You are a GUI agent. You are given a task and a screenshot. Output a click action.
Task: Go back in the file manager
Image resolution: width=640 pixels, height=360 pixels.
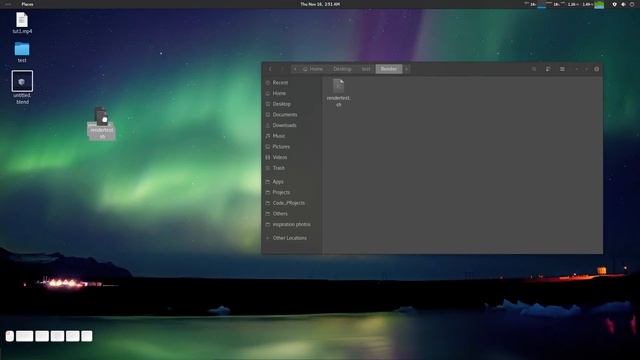coord(270,69)
